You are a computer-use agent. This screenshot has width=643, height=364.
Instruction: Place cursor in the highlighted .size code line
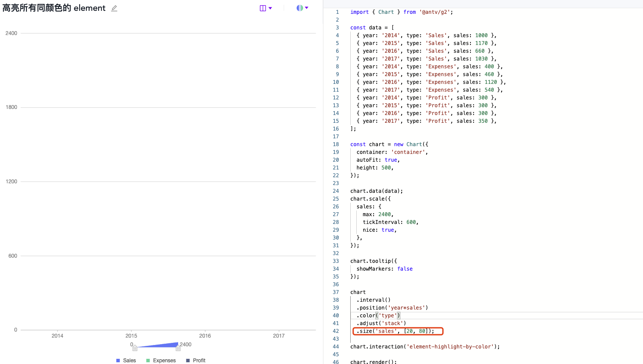(397, 331)
